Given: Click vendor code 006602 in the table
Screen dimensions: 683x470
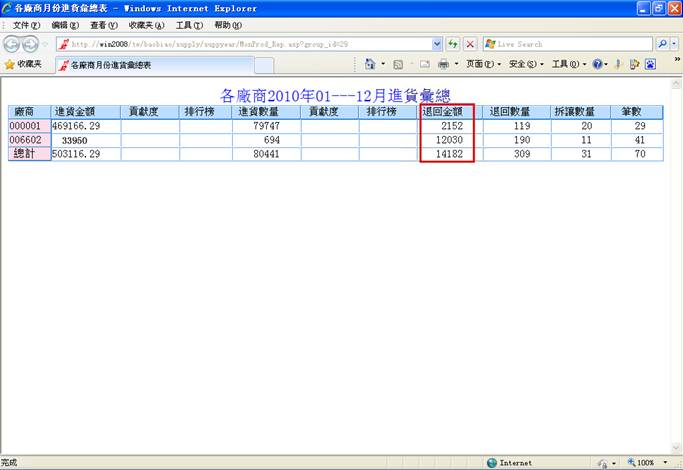Looking at the screenshot, I should (26, 141).
